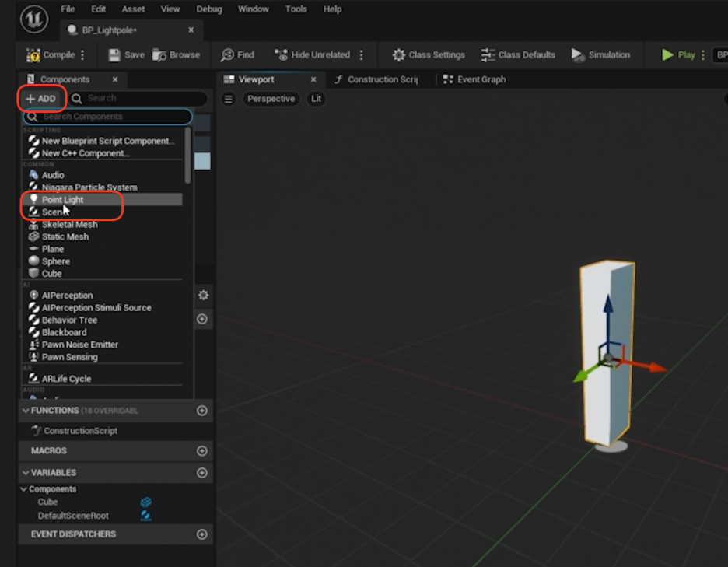Click the green Play button

point(678,54)
